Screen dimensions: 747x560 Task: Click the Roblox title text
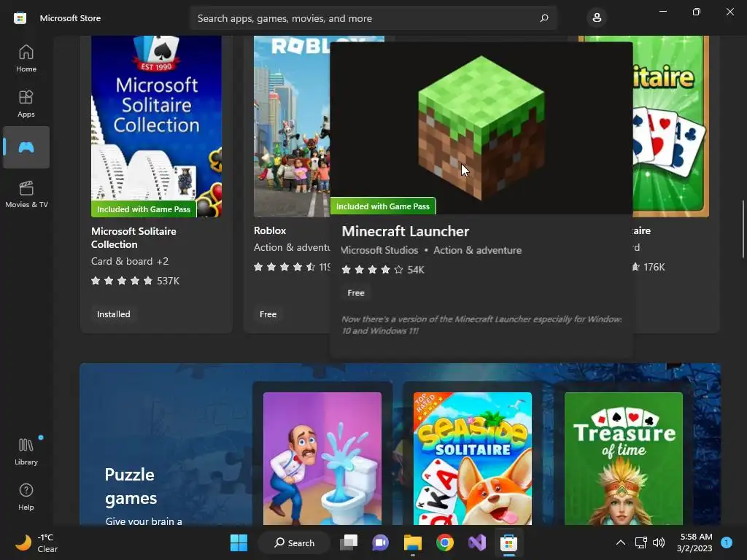[270, 230]
